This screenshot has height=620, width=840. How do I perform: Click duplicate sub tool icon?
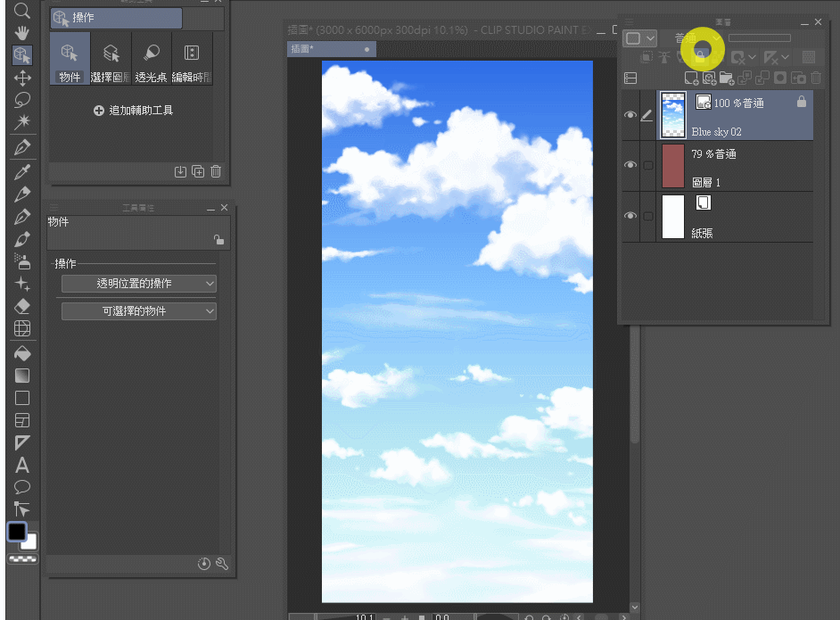(198, 171)
